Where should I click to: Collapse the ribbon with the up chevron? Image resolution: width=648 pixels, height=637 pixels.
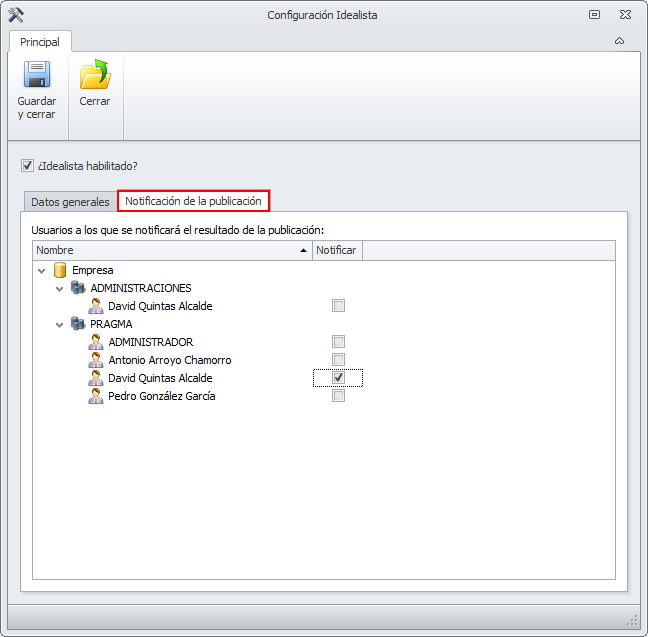tap(619, 41)
